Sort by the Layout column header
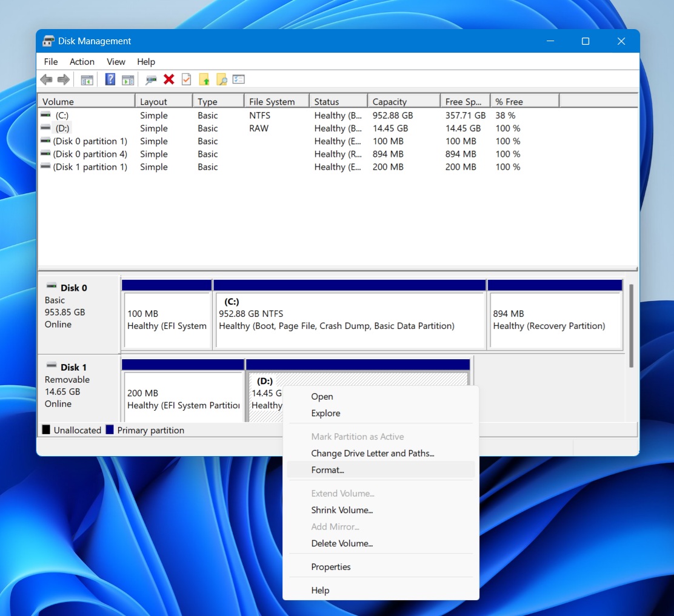Viewport: 674px width, 616px height. 164,101
